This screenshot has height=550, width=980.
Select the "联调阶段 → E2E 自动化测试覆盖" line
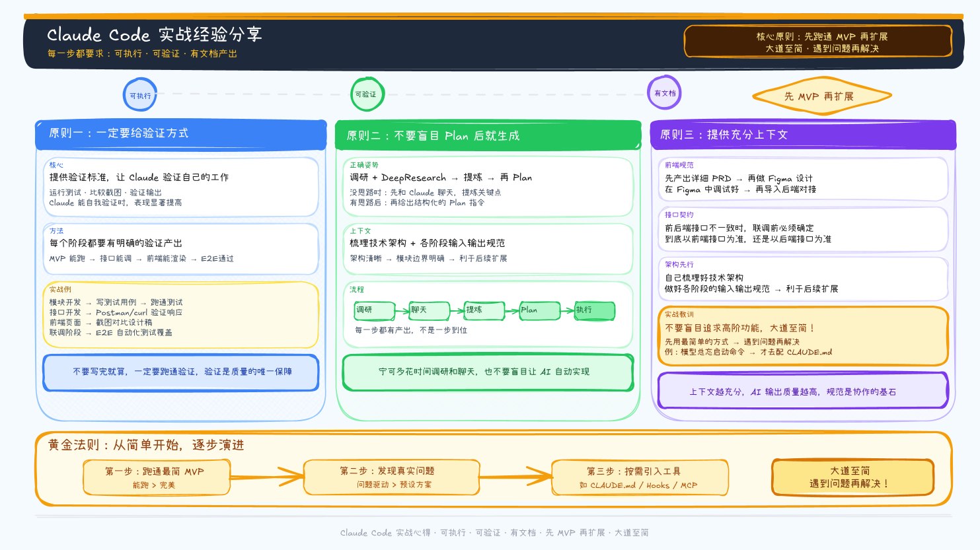pyautogui.click(x=110, y=333)
